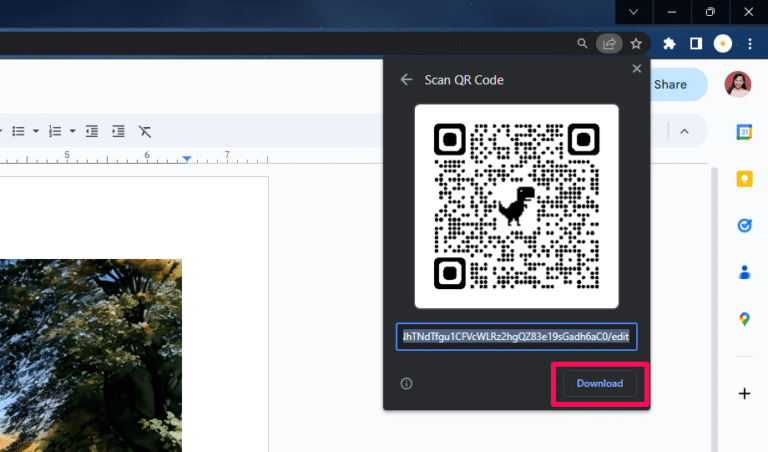Minimize the Chrome window
Image resolution: width=768 pixels, height=452 pixels.
coord(672,12)
